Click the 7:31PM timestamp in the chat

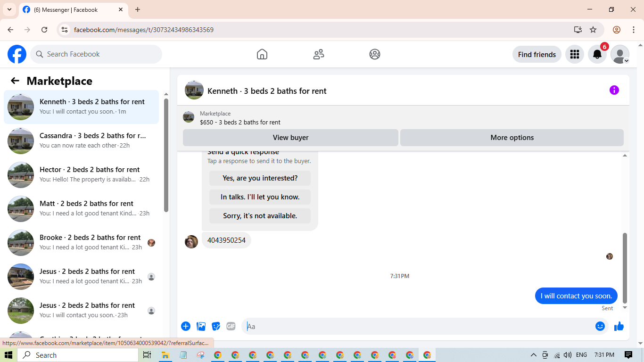(400, 276)
